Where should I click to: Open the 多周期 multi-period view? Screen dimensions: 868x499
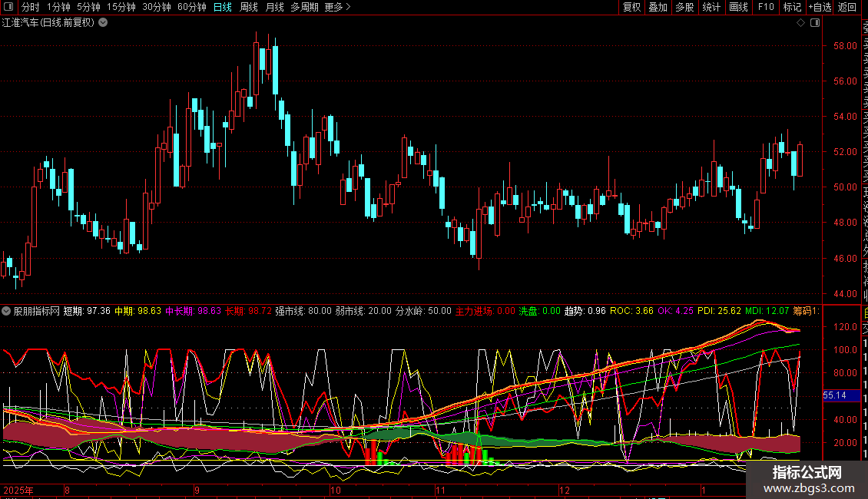(x=303, y=7)
